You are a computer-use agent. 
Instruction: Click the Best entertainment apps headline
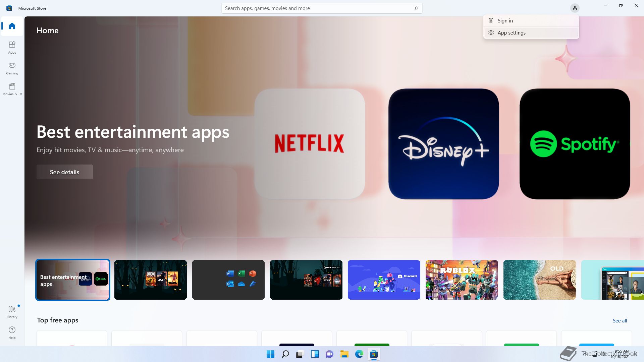pyautogui.click(x=133, y=132)
